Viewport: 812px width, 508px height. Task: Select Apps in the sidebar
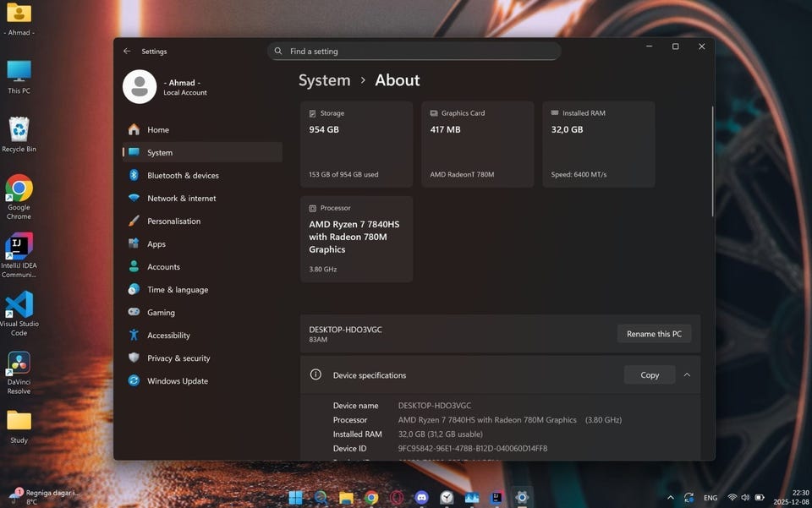(156, 244)
